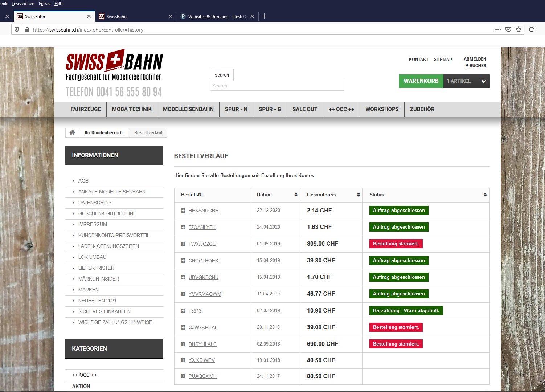Close the active SwissBahn tab

[89, 16]
